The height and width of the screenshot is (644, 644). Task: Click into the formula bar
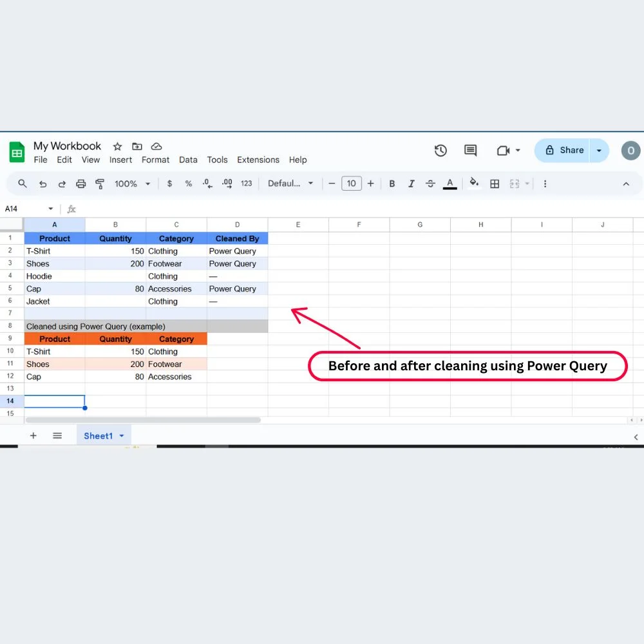click(x=357, y=209)
